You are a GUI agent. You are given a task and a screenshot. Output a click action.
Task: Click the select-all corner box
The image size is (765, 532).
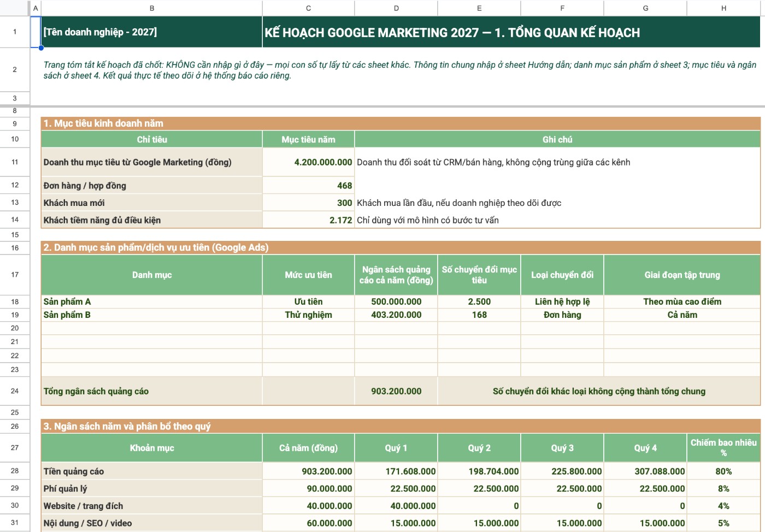point(15,8)
